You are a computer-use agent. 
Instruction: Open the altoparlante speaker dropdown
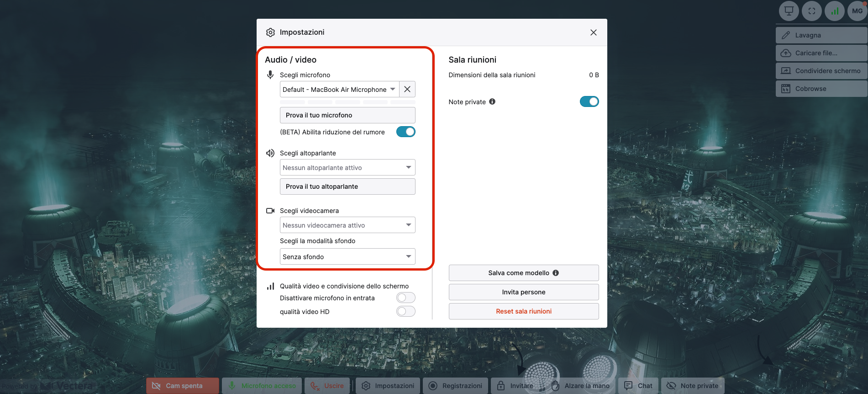tap(347, 168)
